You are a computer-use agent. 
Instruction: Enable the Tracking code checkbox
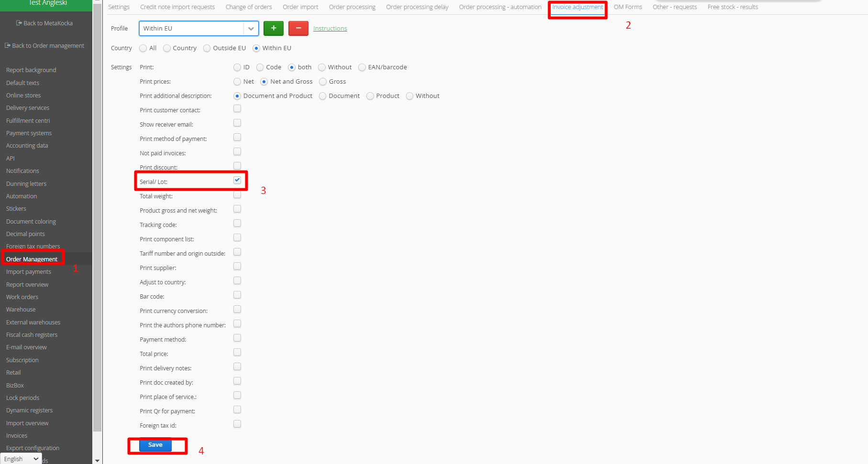coord(237,224)
